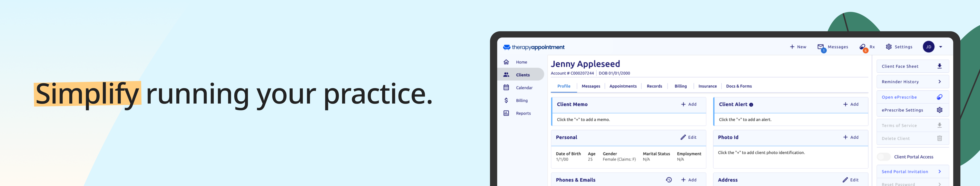This screenshot has width=980, height=186.
Task: Open the Docs & Forms tab
Action: [738, 86]
